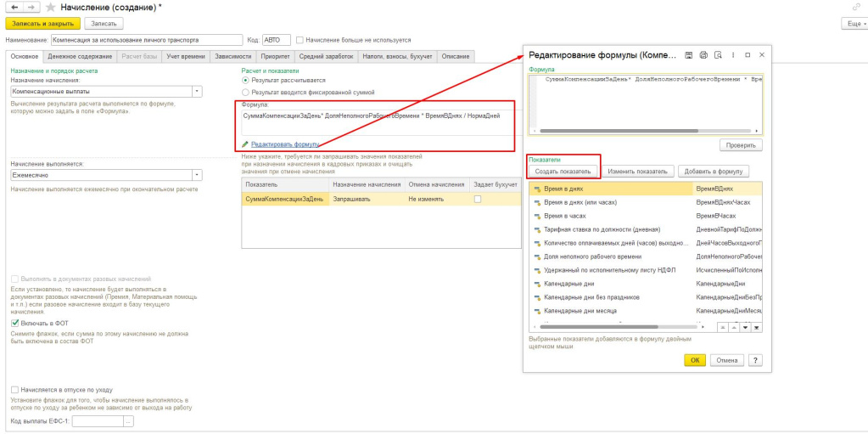This screenshot has width=868, height=434.
Task: Open 'Назначение начисления' dropdown list
Action: (x=197, y=90)
